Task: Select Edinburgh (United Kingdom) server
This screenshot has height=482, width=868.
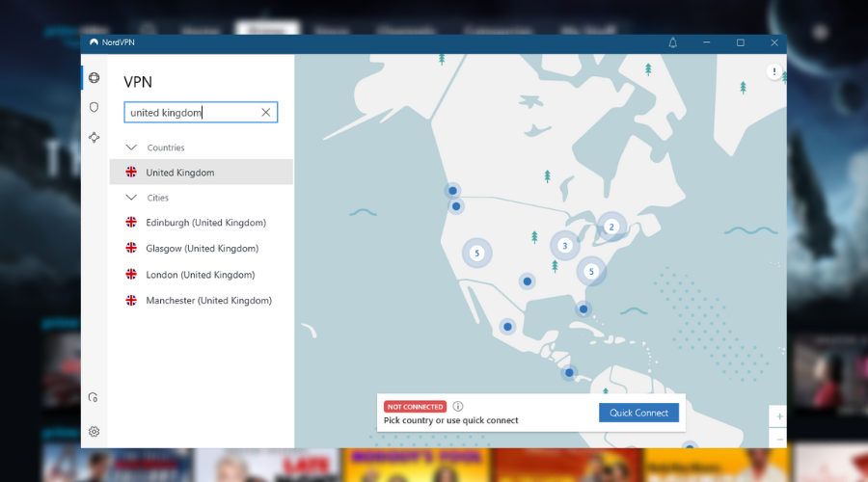Action: (205, 223)
